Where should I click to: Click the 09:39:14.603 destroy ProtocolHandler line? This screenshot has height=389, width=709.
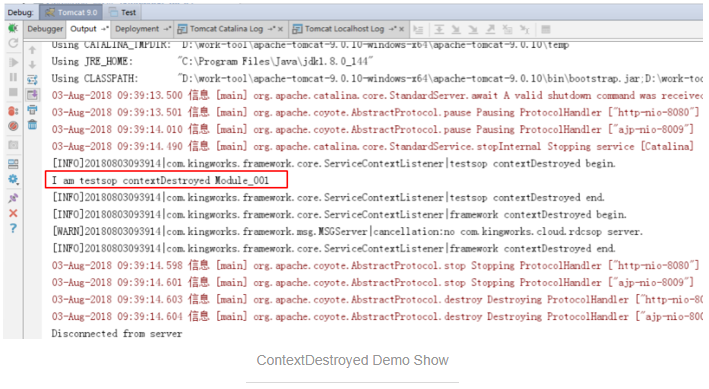click(x=377, y=299)
